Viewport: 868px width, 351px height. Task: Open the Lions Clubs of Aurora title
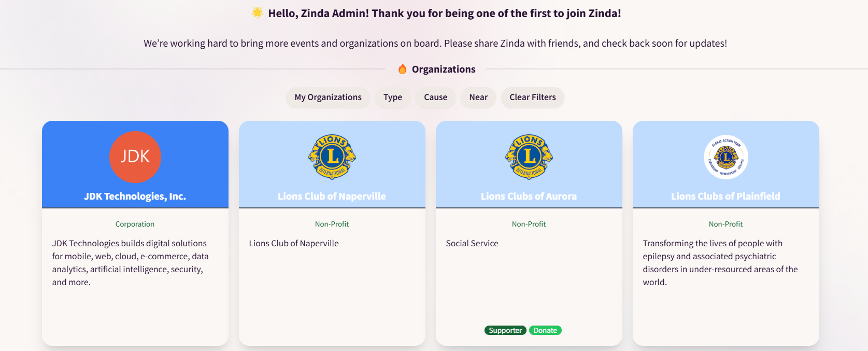coord(529,196)
